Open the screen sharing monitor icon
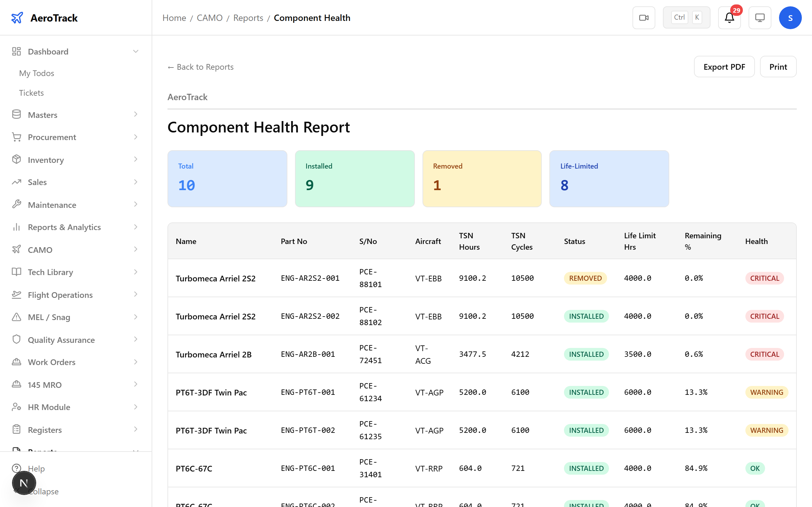812x507 pixels. (x=760, y=17)
